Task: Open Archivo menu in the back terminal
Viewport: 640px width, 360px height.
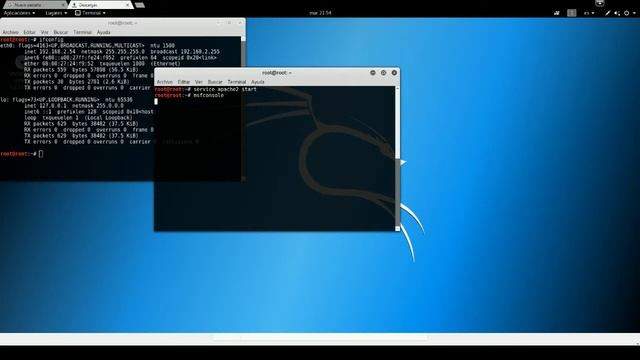Action: coord(10,32)
